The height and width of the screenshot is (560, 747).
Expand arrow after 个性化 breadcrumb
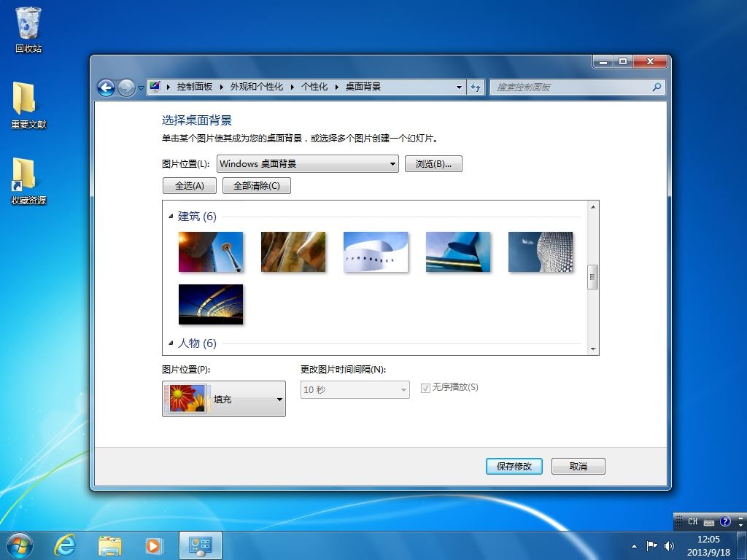point(336,87)
